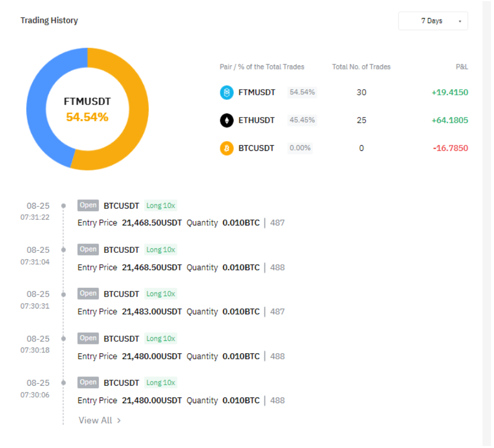This screenshot has height=448, width=494.
Task: Click quantity 0.010BTC on 07:30:06 trade
Action: [241, 401]
